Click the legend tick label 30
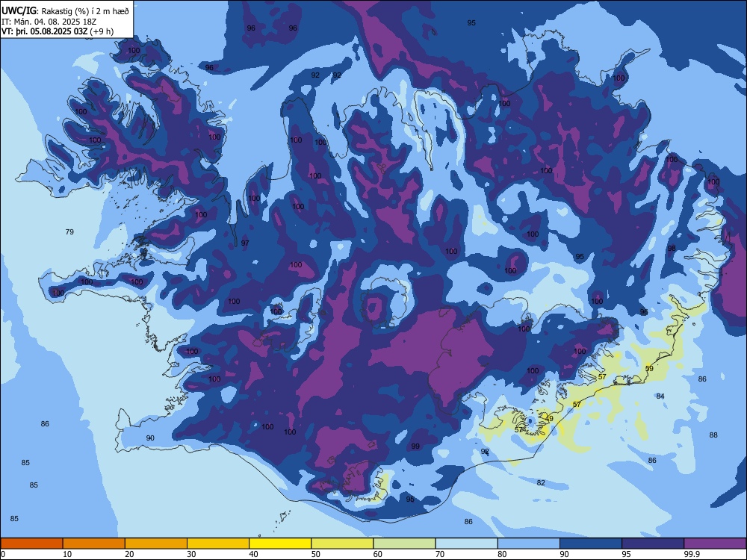 click(x=191, y=554)
